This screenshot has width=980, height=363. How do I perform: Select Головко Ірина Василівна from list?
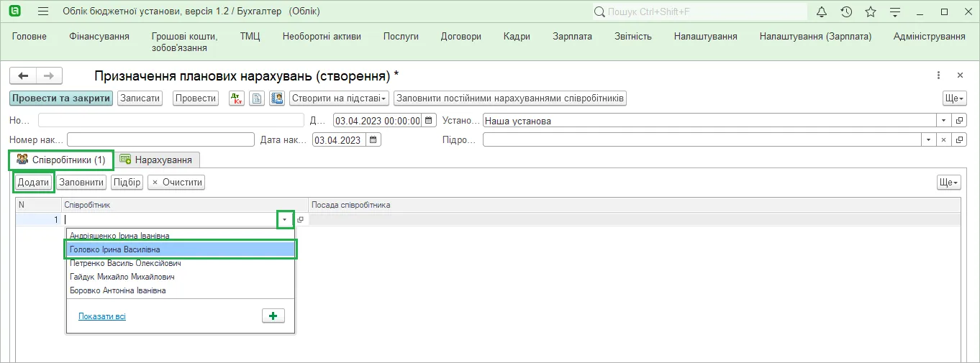(x=181, y=249)
